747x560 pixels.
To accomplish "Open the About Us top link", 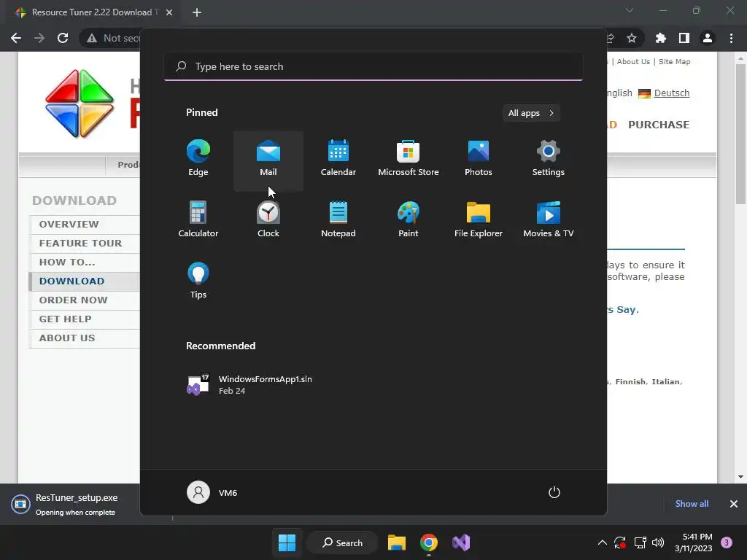I will [633, 61].
